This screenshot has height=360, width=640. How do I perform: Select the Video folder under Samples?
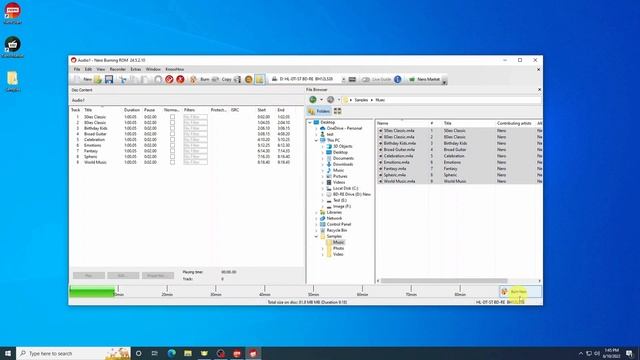point(338,254)
